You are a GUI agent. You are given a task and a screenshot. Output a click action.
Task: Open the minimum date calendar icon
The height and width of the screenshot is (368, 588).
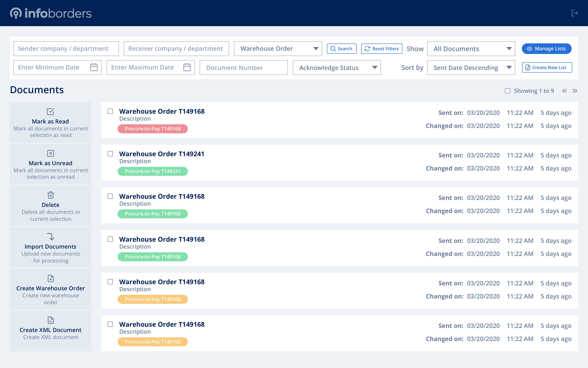(94, 67)
